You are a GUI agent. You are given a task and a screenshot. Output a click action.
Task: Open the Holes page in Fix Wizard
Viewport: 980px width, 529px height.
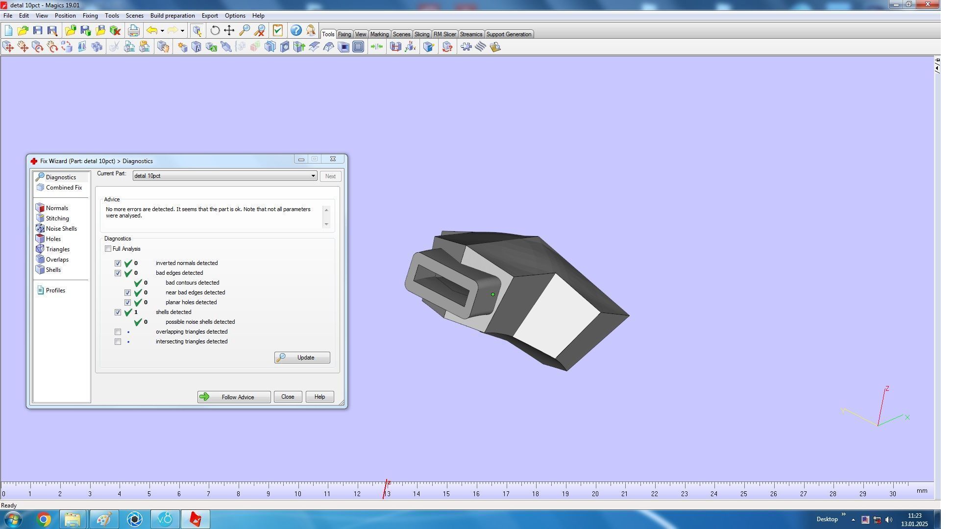pyautogui.click(x=53, y=239)
